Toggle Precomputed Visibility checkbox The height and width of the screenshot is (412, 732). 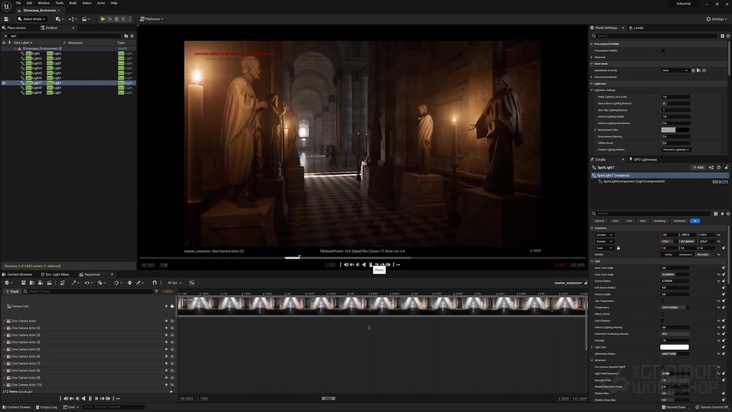pos(663,50)
